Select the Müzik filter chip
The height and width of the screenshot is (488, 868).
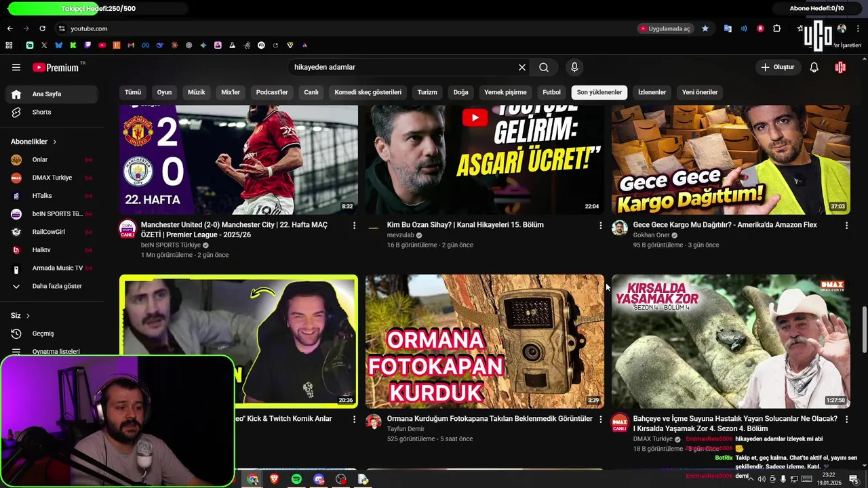(x=197, y=92)
